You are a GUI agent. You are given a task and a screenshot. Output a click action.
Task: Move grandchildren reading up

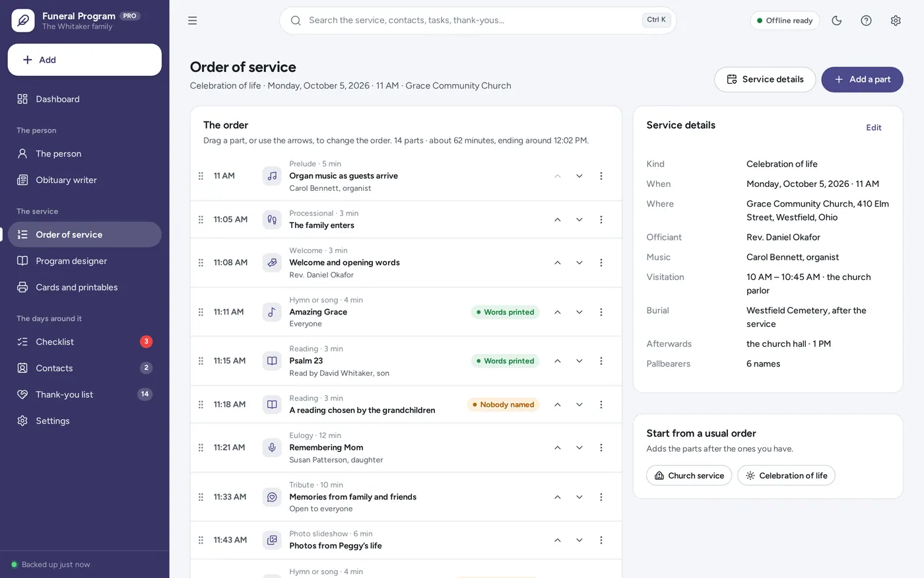[x=558, y=404]
